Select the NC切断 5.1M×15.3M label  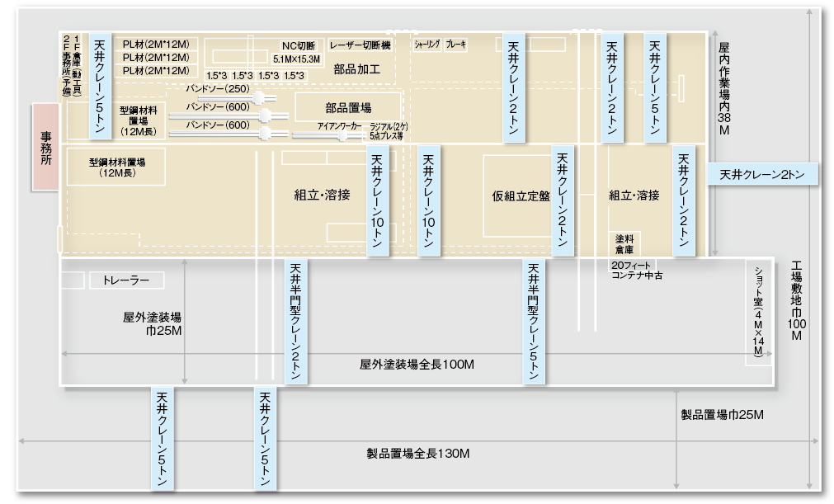click(297, 53)
